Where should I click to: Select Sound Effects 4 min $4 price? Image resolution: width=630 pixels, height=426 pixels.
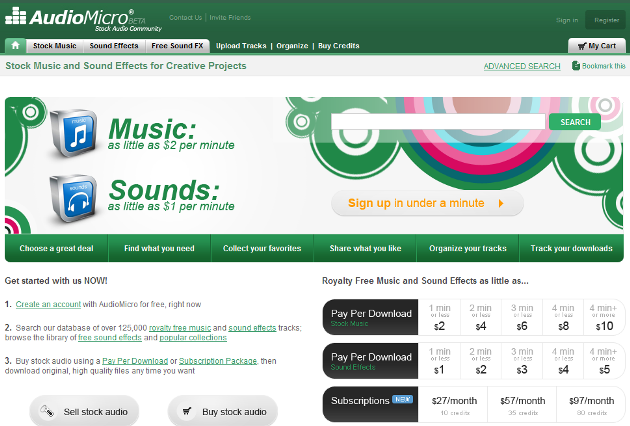pos(563,361)
